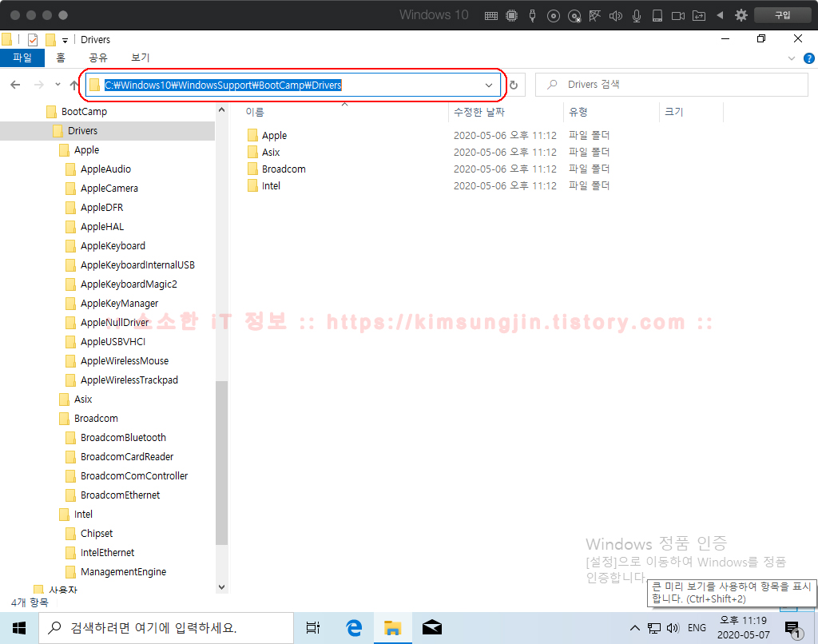Click the Parallels CPU chip icon

tap(512, 16)
